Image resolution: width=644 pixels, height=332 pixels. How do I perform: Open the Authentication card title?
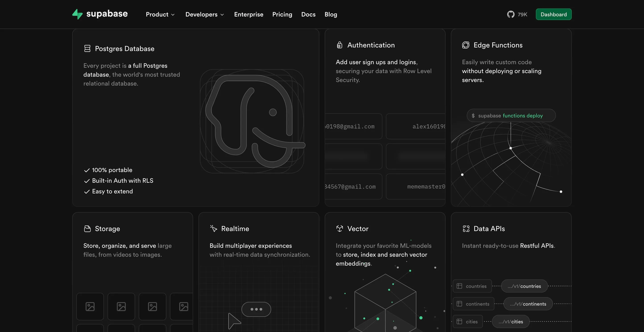371,45
